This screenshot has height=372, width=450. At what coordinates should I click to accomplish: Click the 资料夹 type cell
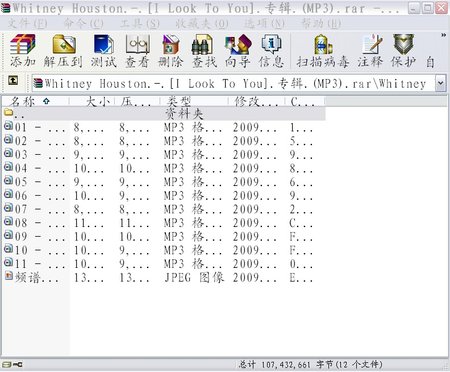coord(184,114)
